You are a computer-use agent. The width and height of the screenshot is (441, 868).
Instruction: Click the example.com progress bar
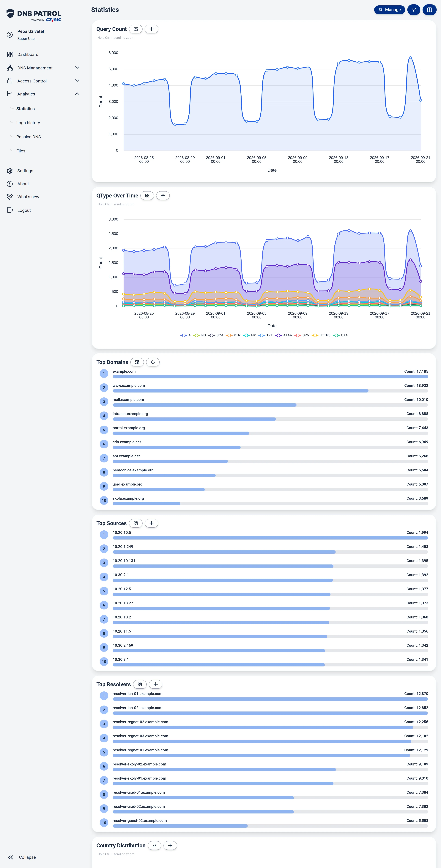[x=270, y=377]
